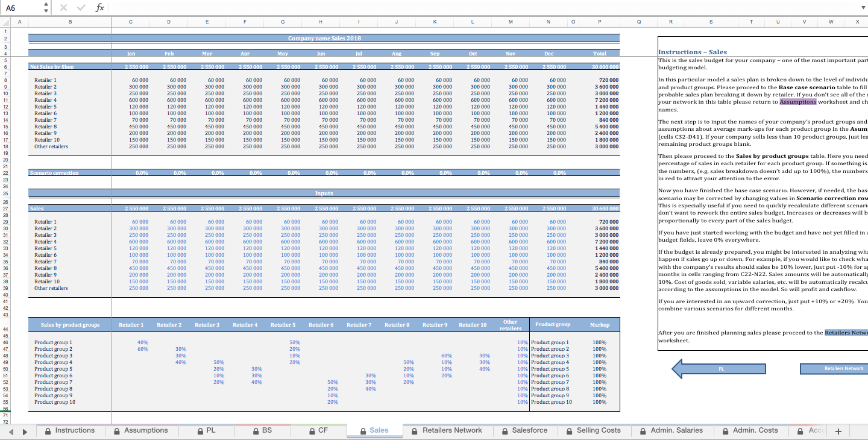
Task: Click the 'Instructions – Sales' heading
Action: click(x=693, y=52)
